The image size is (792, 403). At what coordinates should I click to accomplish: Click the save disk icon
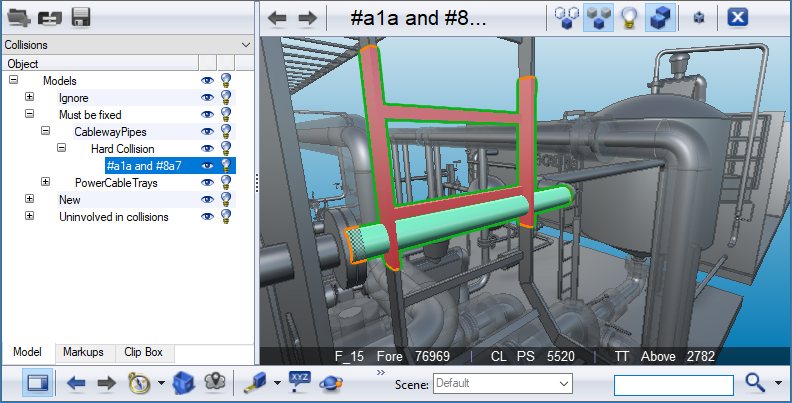tap(81, 17)
